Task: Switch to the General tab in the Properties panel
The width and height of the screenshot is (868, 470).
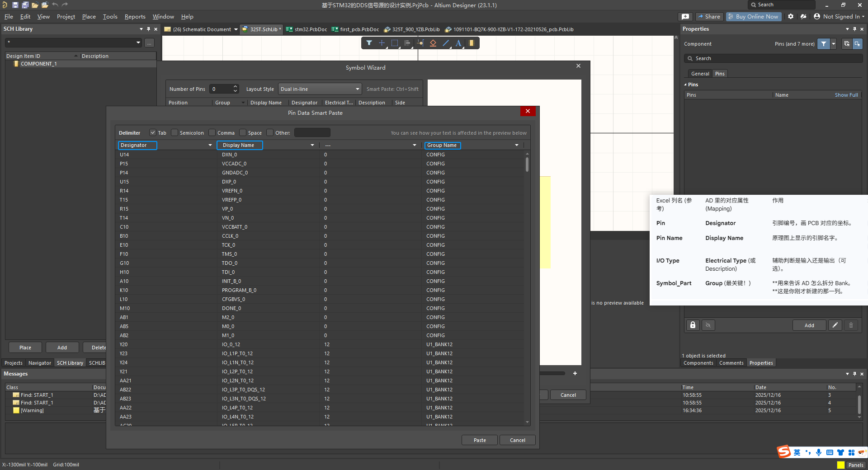Action: point(700,74)
